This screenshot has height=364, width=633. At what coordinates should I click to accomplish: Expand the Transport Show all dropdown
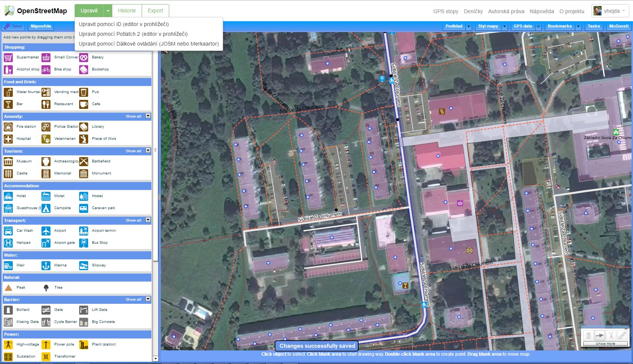click(x=148, y=220)
